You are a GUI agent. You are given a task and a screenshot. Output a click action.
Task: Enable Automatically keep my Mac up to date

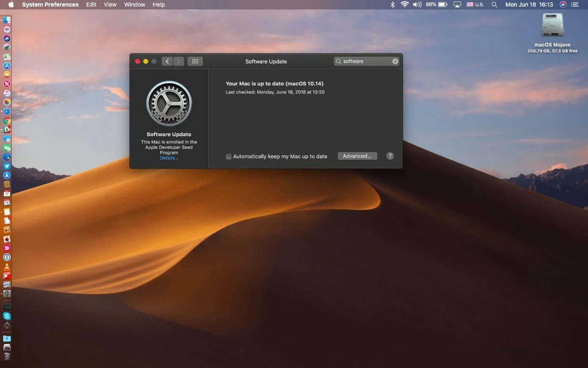point(229,156)
